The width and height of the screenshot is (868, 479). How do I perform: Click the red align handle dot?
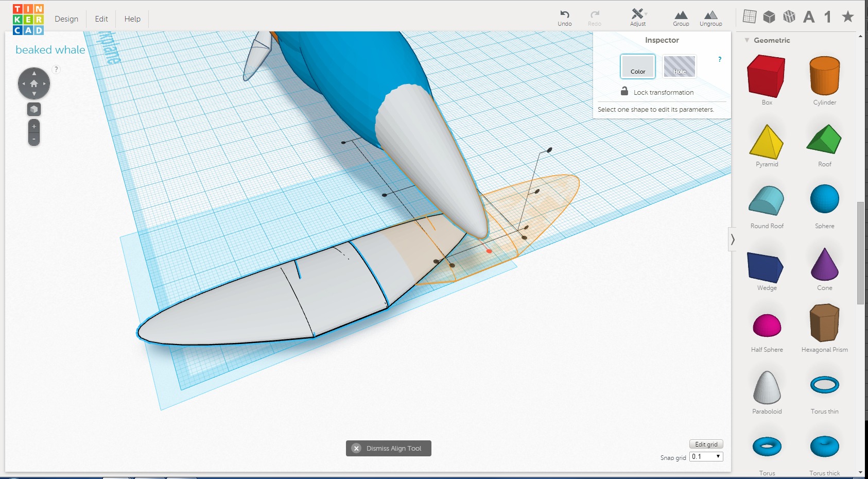tap(489, 251)
